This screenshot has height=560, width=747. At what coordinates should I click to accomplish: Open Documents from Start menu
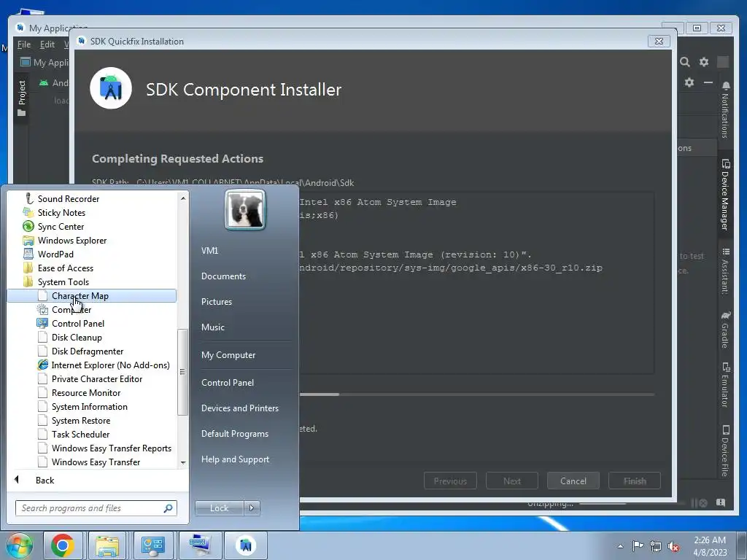pyautogui.click(x=223, y=276)
